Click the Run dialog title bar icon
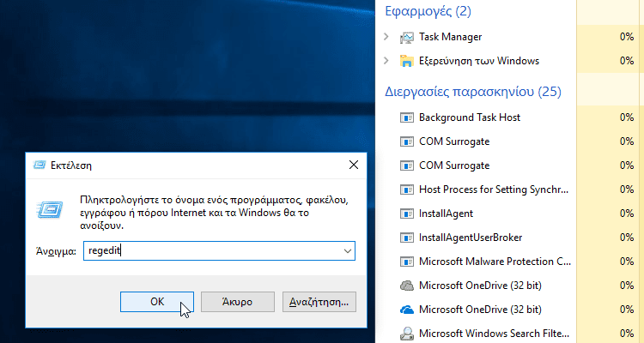Image resolution: width=644 pixels, height=343 pixels. (x=39, y=165)
